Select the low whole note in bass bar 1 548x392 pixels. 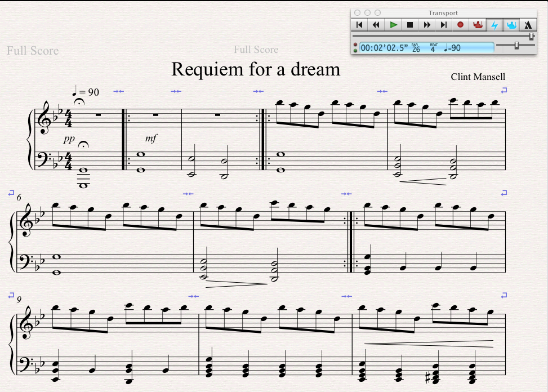(x=83, y=186)
